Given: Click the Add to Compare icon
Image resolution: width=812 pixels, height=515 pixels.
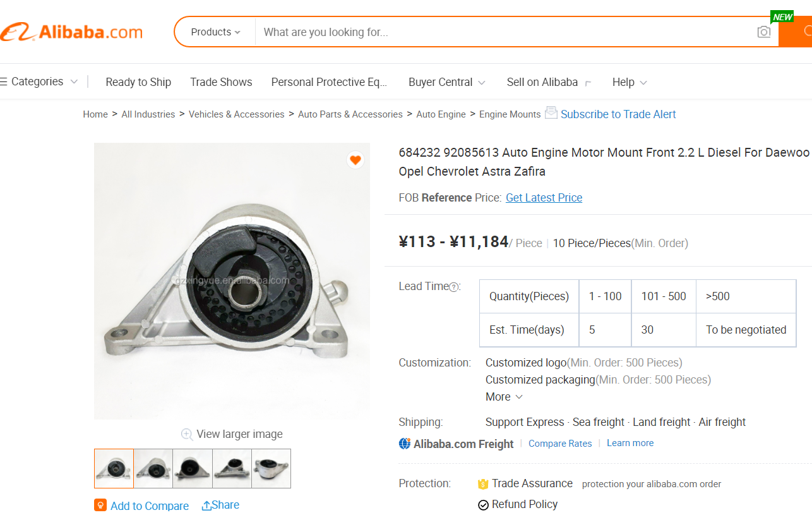Looking at the screenshot, I should tap(100, 506).
